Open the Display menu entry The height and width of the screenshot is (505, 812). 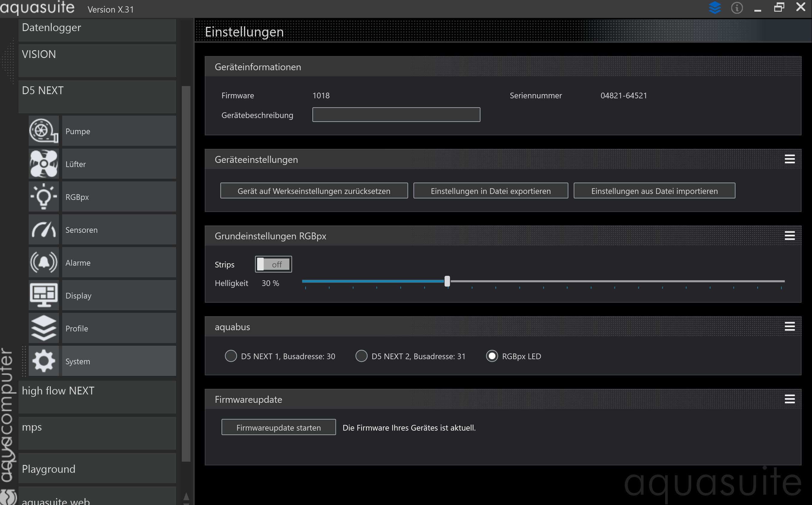click(119, 295)
